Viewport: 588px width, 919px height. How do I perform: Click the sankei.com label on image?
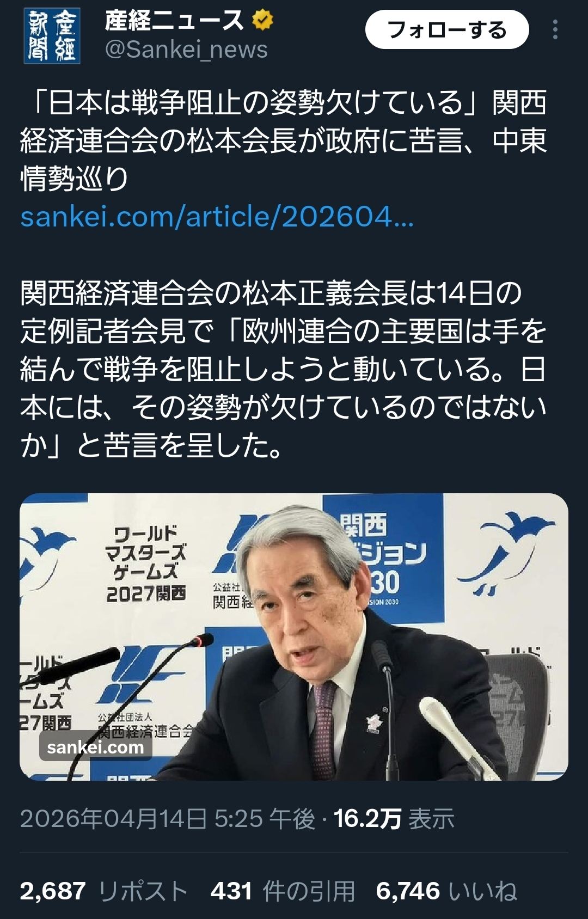click(96, 747)
